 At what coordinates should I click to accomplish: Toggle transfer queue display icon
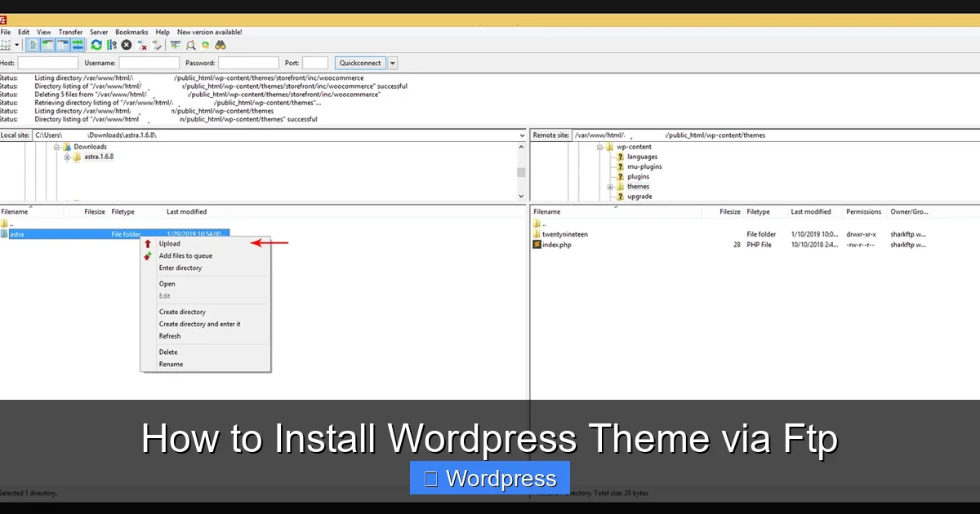point(78,45)
